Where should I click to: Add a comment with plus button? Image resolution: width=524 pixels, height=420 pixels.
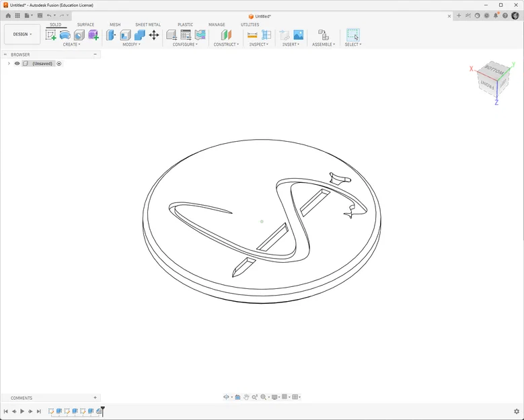(96, 398)
